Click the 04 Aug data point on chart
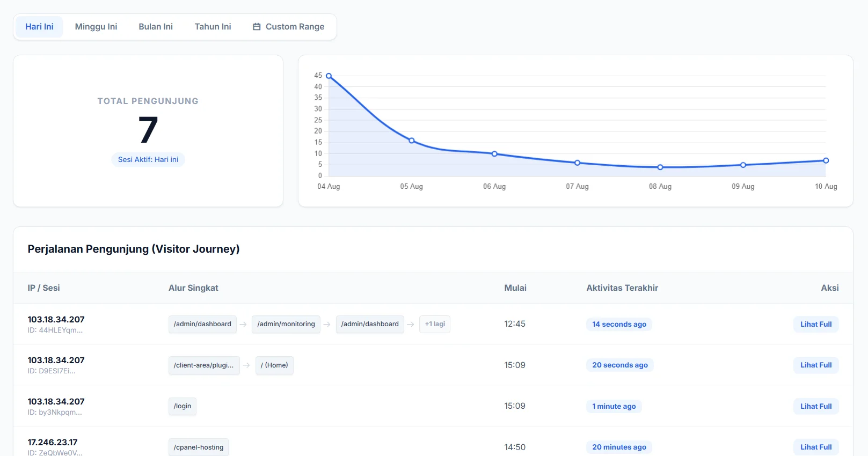 [329, 76]
